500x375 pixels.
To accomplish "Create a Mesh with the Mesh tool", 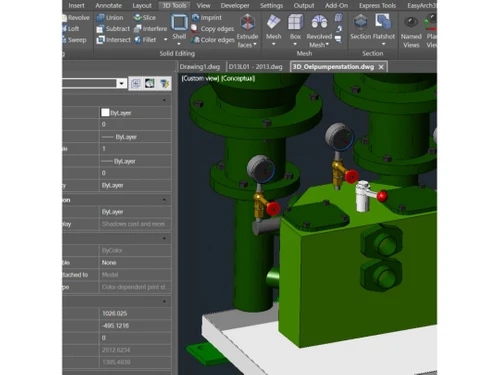I will pos(274,23).
